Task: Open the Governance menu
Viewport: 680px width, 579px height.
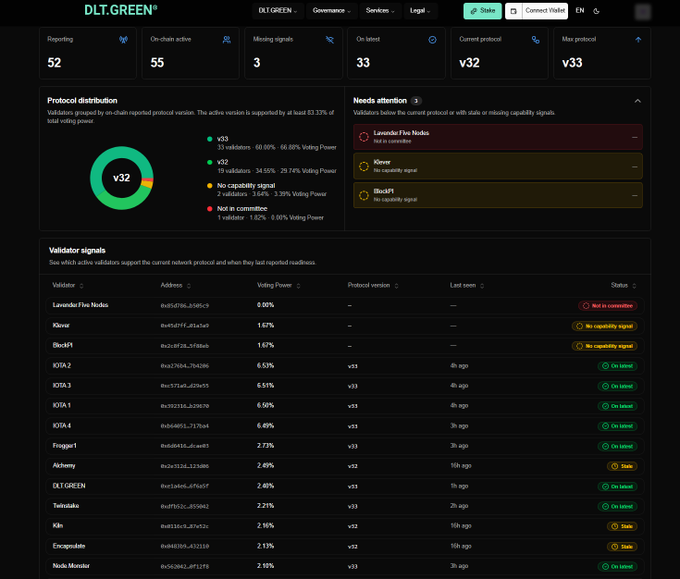Action: [x=332, y=11]
